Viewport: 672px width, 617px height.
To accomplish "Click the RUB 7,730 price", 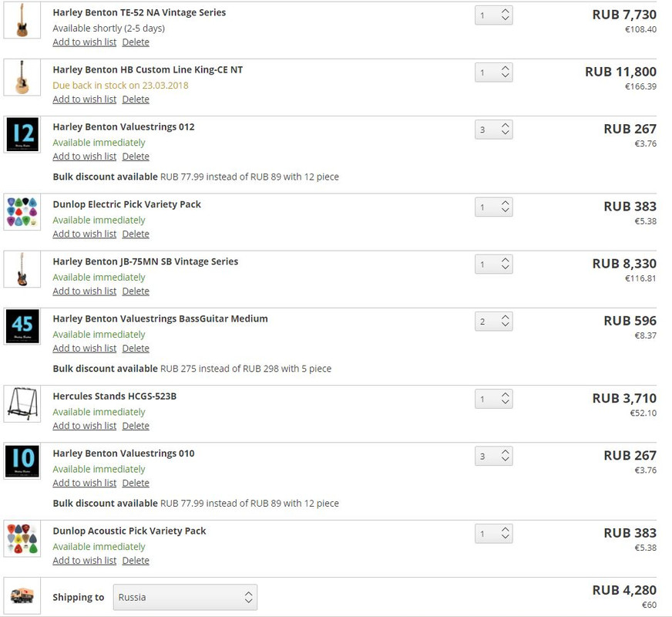I will click(x=624, y=15).
